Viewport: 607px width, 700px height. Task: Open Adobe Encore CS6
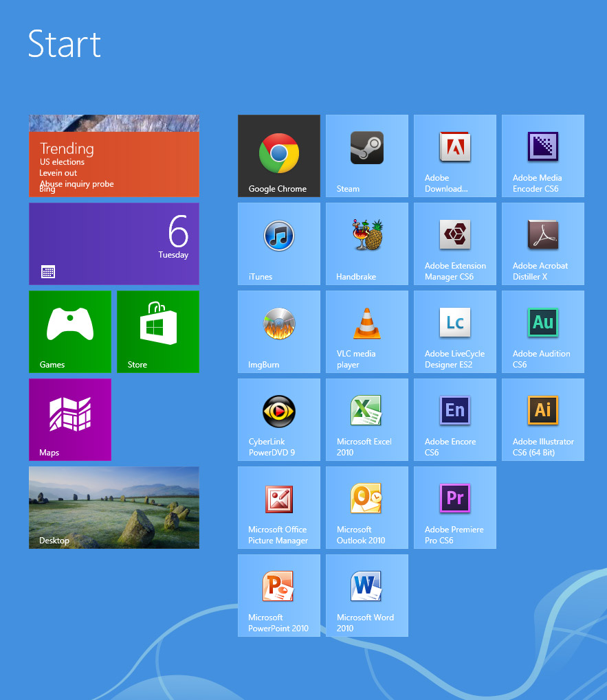454,420
